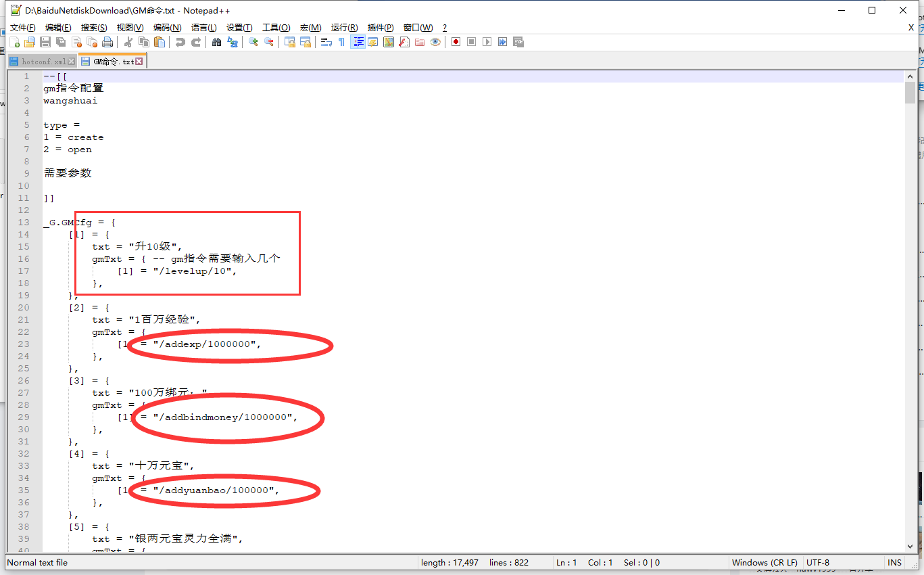Toggle the monitoring eye icon
The height and width of the screenshot is (575, 924).
(x=435, y=42)
